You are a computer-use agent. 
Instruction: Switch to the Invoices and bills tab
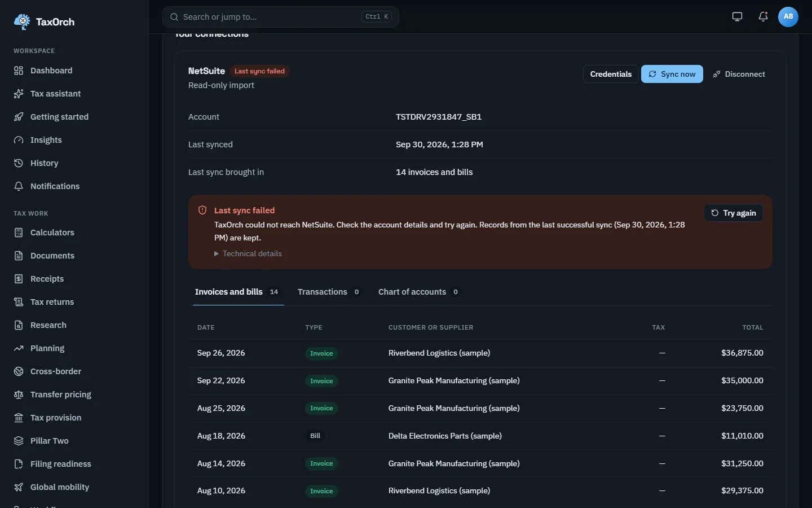point(238,292)
